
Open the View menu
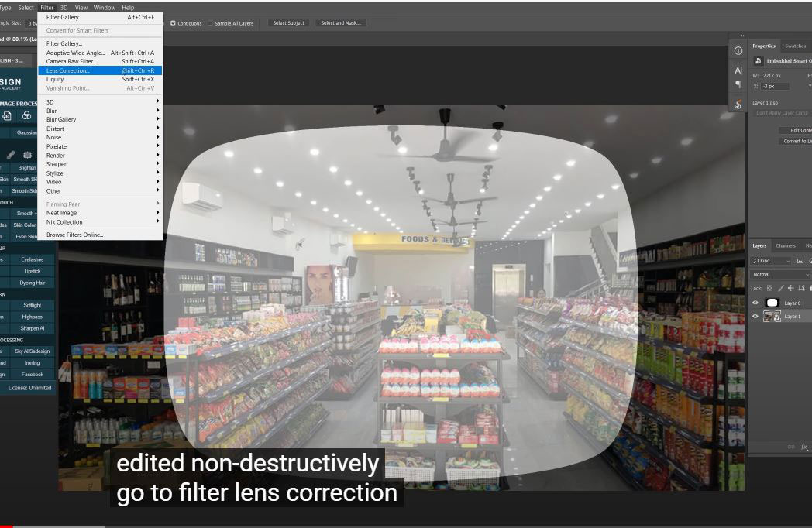[x=81, y=8]
